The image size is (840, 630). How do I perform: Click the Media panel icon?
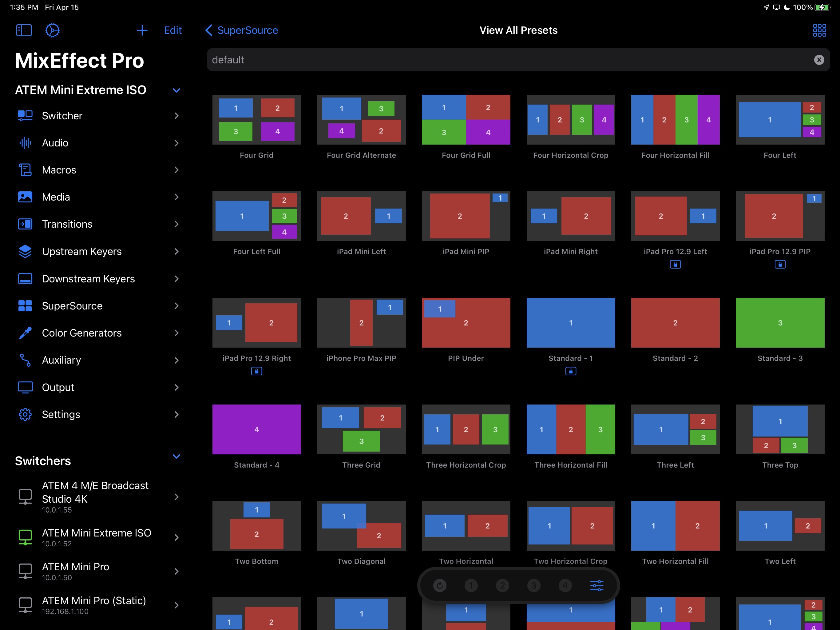coord(23,197)
